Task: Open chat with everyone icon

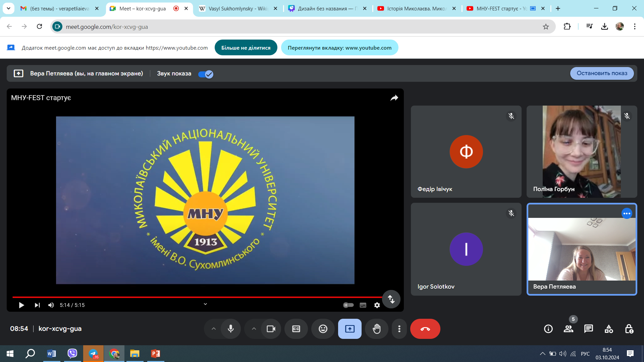Action: (x=589, y=329)
